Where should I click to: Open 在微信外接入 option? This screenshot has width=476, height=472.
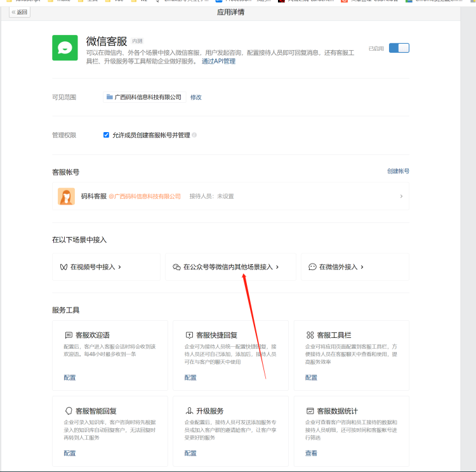pyautogui.click(x=355, y=267)
